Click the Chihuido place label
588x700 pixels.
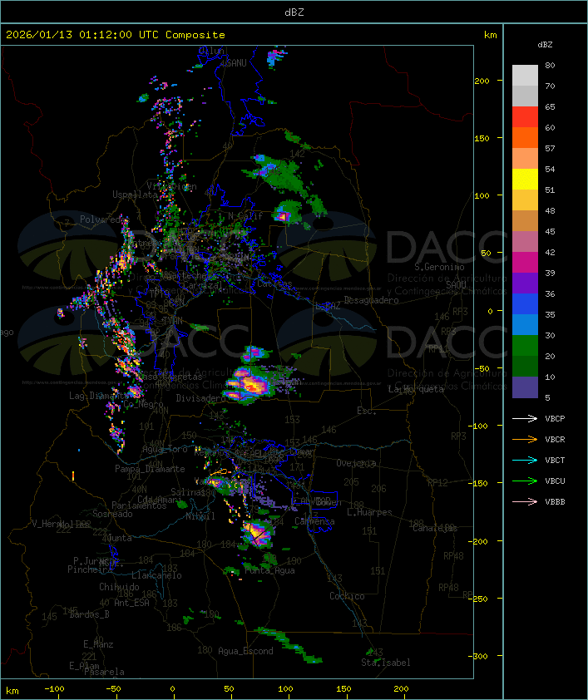[119, 587]
